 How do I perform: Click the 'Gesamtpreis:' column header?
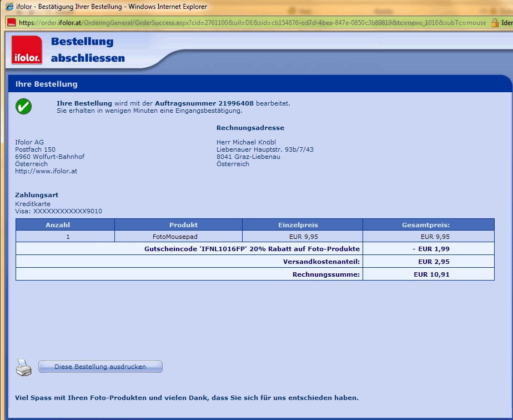click(429, 225)
